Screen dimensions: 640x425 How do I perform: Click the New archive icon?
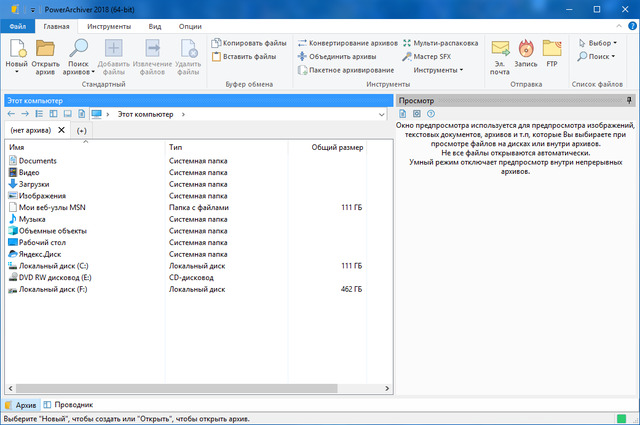17,50
